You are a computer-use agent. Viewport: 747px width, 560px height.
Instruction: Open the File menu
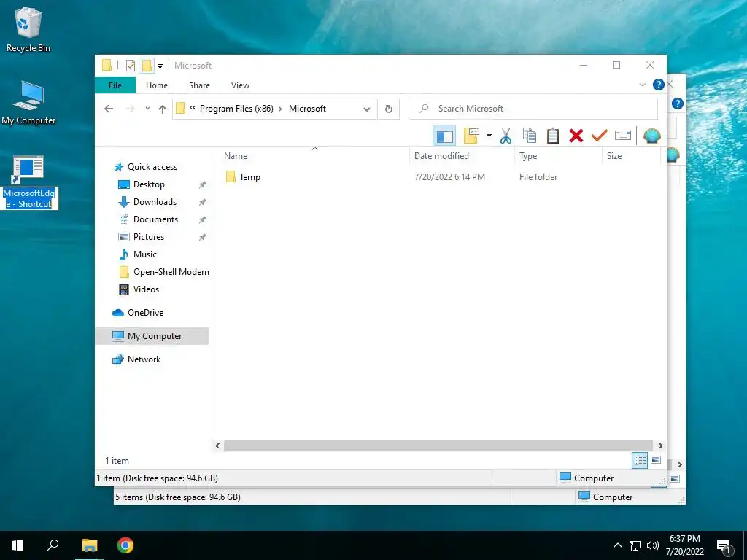(x=115, y=85)
